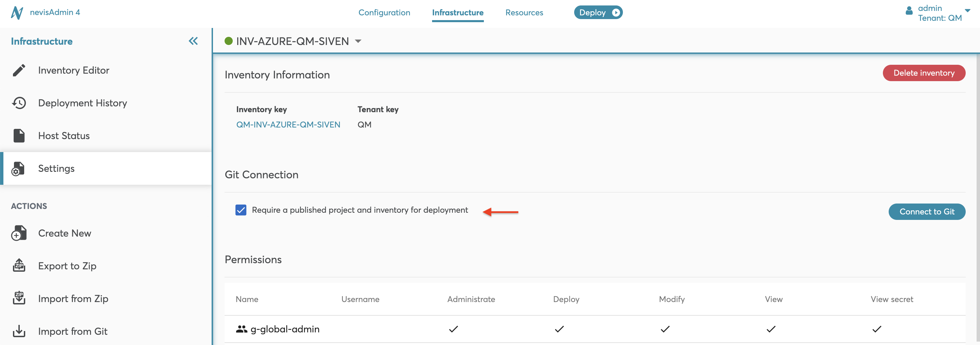
Task: Click the Deployment History clock icon
Action: 19,103
